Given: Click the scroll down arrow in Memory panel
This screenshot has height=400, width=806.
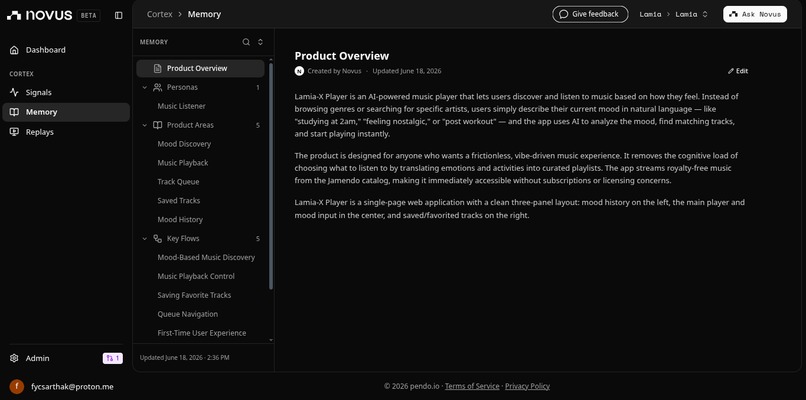Looking at the screenshot, I should point(271,340).
